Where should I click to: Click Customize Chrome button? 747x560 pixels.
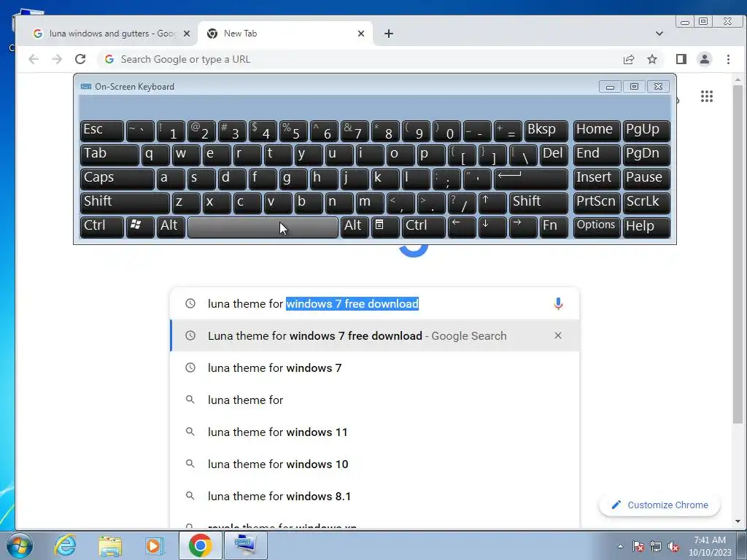[659, 505]
